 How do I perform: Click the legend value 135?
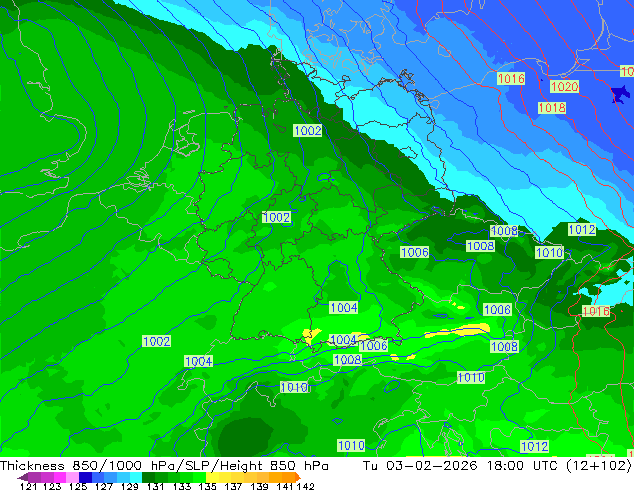207,486
